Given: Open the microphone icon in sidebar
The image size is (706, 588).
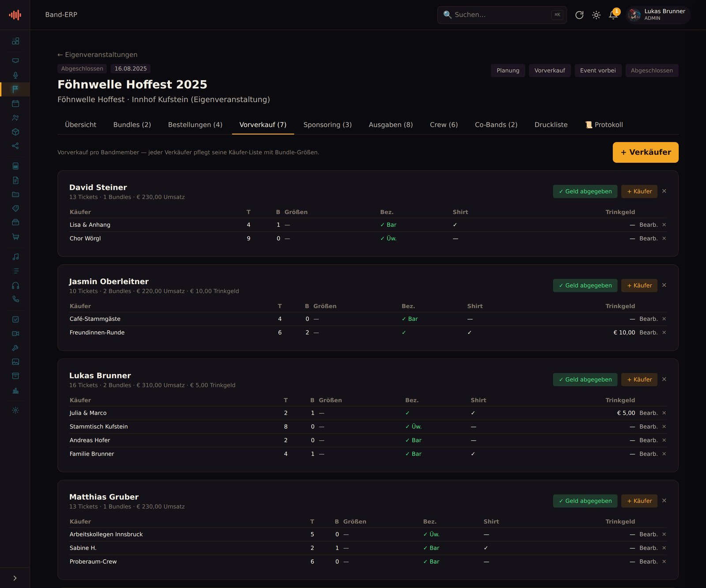Looking at the screenshot, I should click(x=15, y=75).
